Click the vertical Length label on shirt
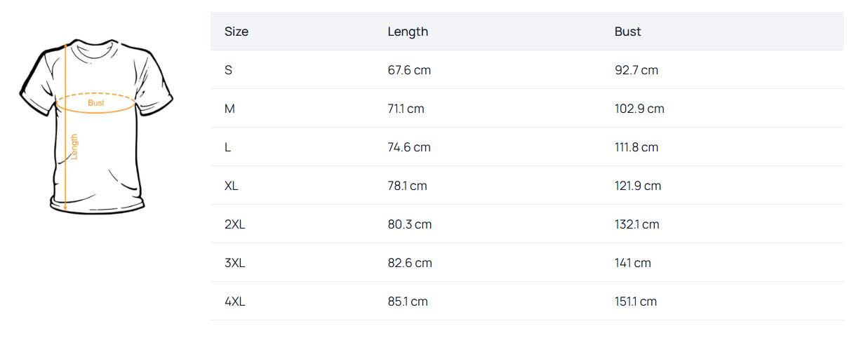 74,147
